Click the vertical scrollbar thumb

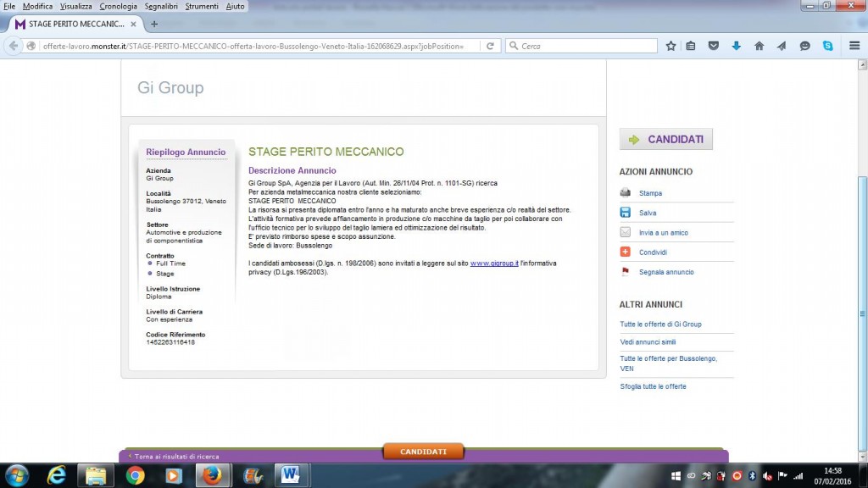[x=862, y=313]
